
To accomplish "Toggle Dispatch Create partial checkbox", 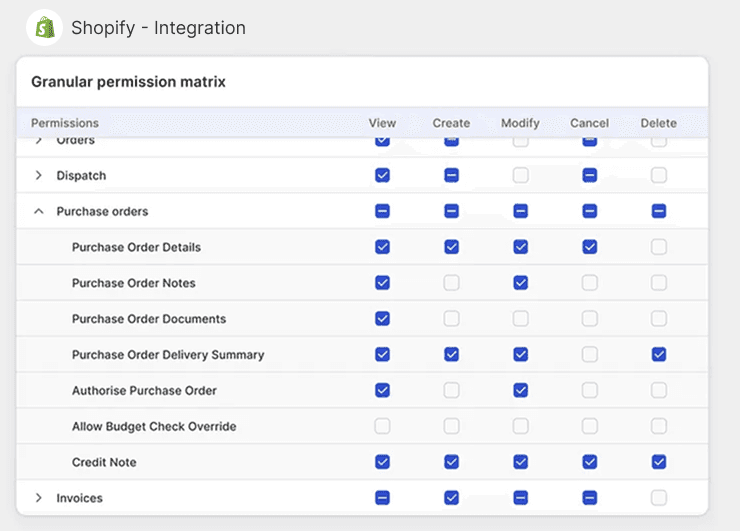I will click(451, 175).
